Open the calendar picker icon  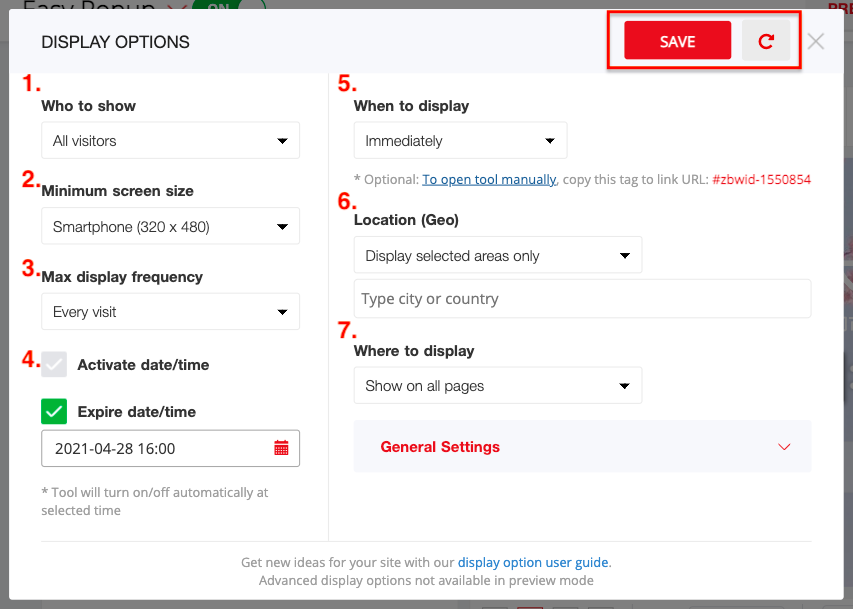(281, 448)
